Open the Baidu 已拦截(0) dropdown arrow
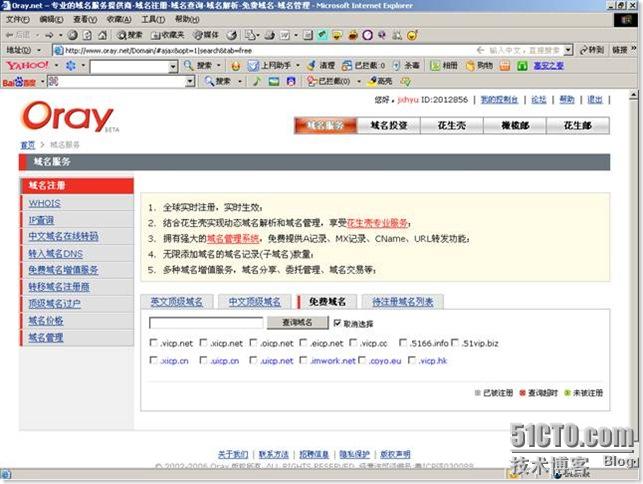The width and height of the screenshot is (643, 484). point(359,81)
